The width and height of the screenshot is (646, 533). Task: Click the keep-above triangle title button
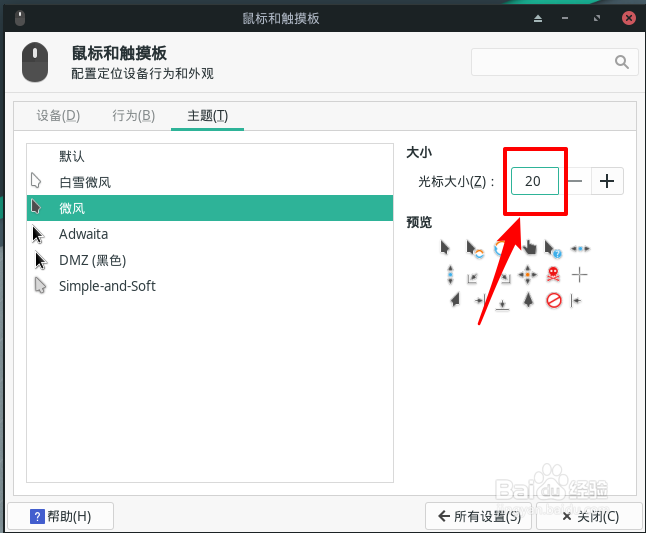pos(538,19)
